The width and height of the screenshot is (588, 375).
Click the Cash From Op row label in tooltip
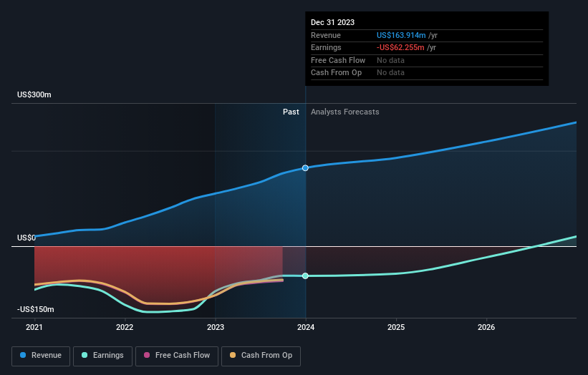point(337,73)
